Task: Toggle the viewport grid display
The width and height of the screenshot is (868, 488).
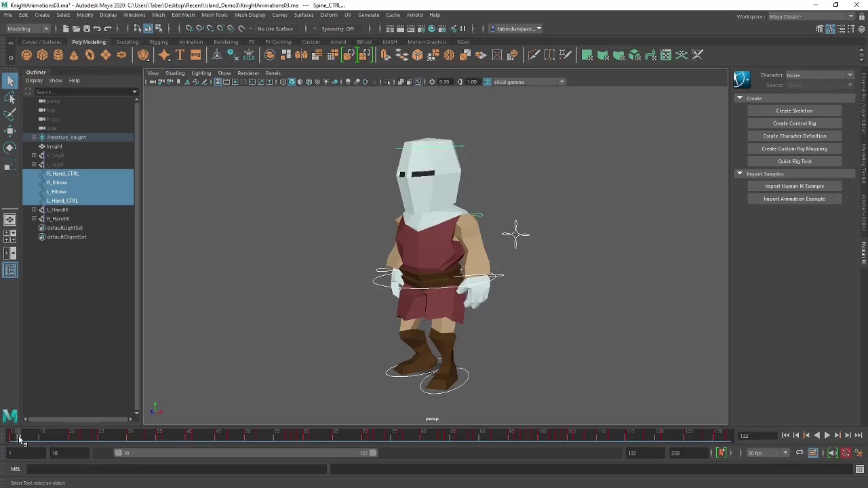Action: pos(218,82)
